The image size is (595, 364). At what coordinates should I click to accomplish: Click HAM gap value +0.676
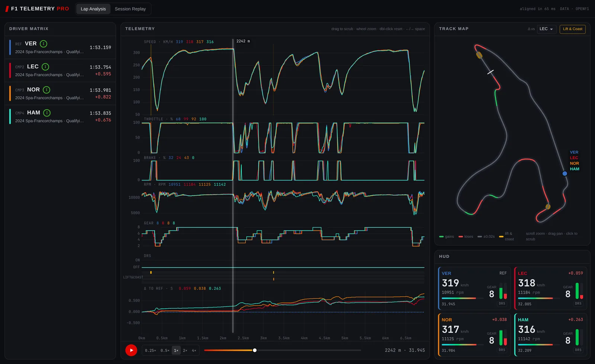tap(103, 120)
